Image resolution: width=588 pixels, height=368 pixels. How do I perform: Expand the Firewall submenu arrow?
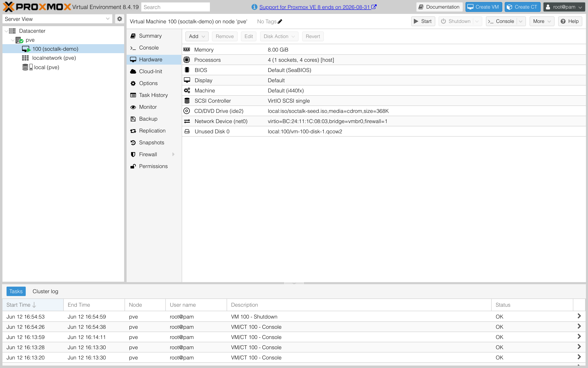173,154
